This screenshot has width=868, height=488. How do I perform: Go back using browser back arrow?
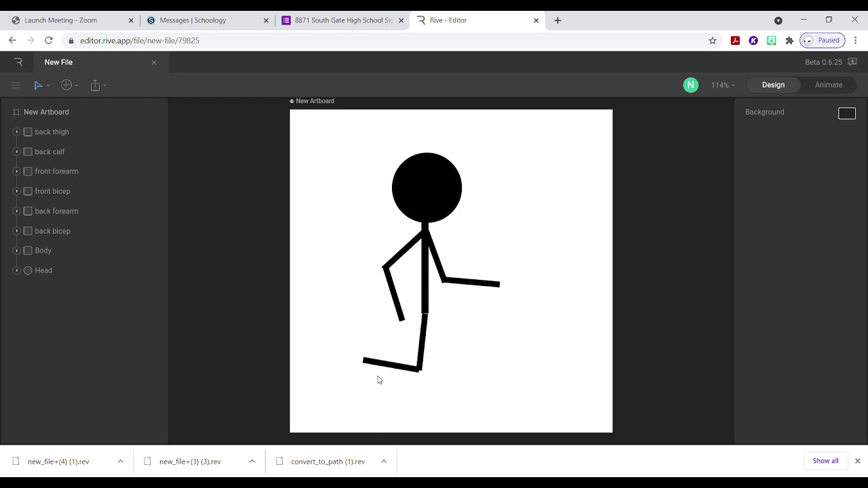point(12,41)
